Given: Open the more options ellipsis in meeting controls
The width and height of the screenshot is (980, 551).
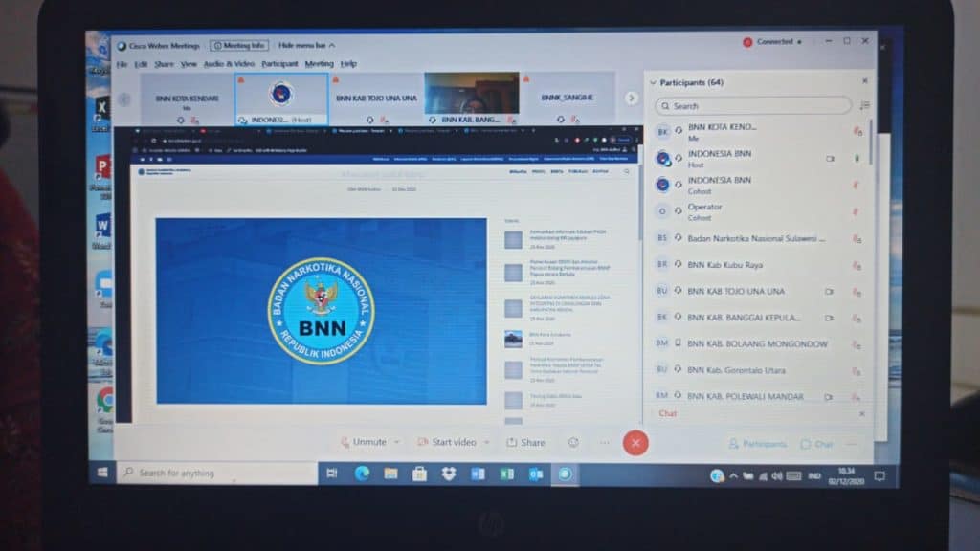Looking at the screenshot, I should (605, 442).
